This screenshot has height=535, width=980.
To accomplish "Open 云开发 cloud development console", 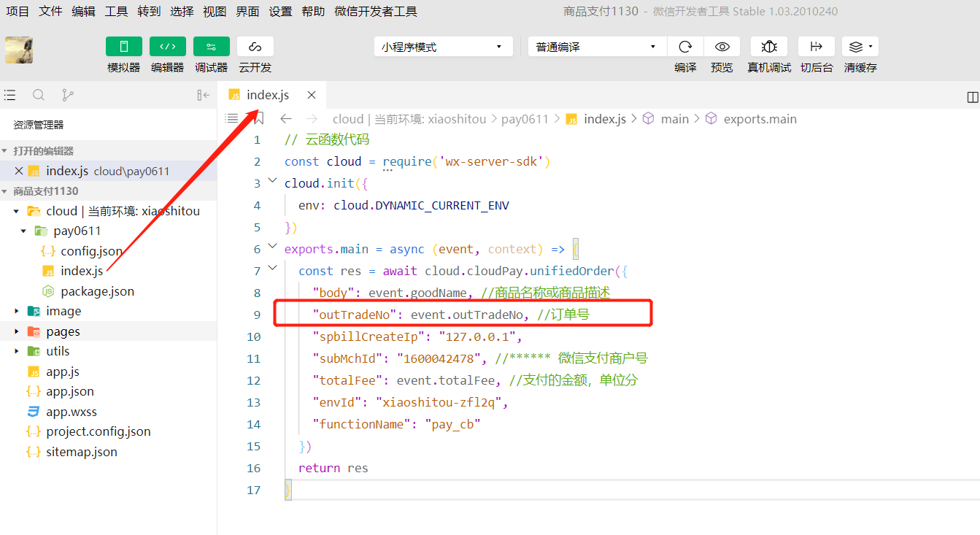I will pyautogui.click(x=255, y=47).
